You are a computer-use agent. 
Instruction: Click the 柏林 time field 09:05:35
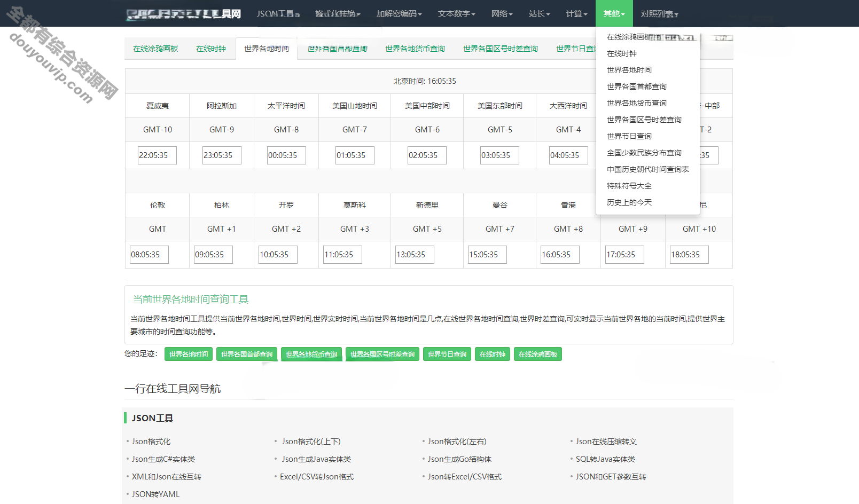tap(213, 255)
